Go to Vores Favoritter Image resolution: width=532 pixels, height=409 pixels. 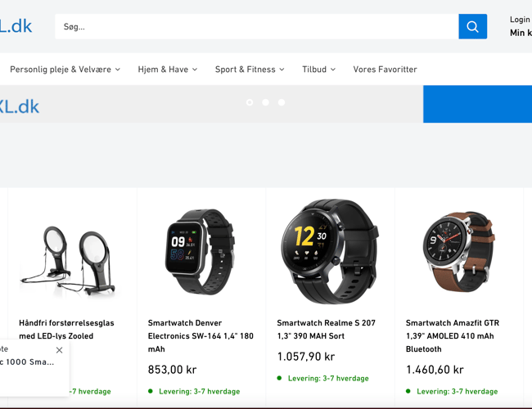385,70
